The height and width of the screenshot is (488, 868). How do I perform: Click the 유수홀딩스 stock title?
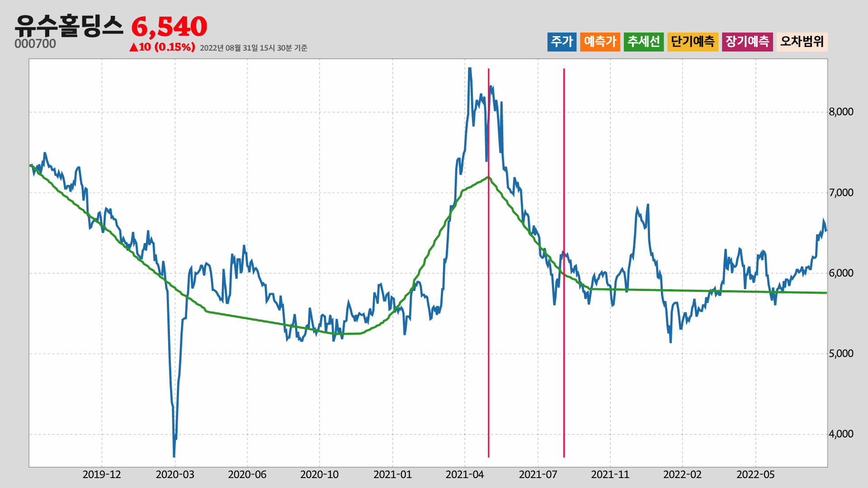[69, 26]
